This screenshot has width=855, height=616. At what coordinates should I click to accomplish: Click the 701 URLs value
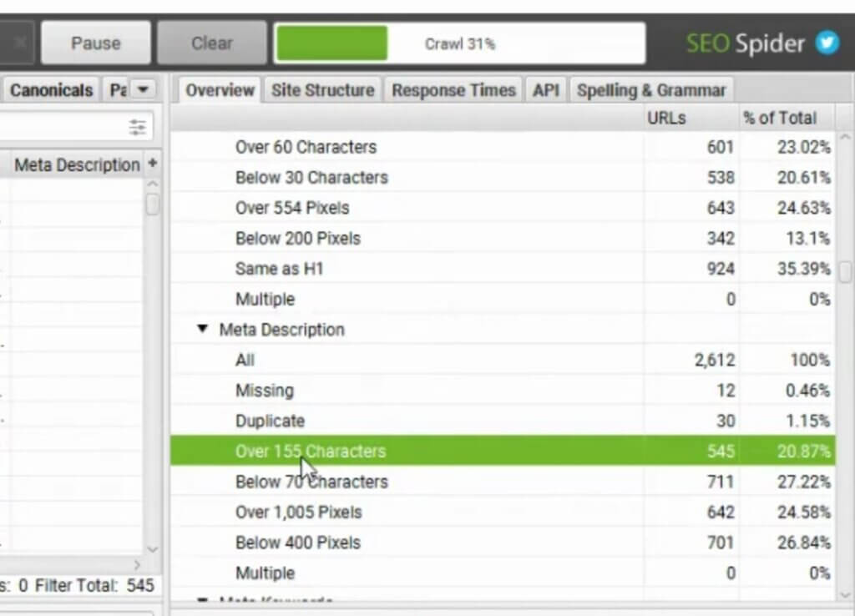coord(720,543)
